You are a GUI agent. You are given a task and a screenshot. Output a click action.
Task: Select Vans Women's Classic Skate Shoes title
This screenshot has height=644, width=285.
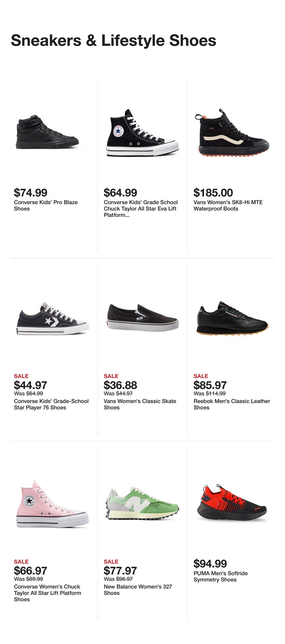tap(140, 404)
